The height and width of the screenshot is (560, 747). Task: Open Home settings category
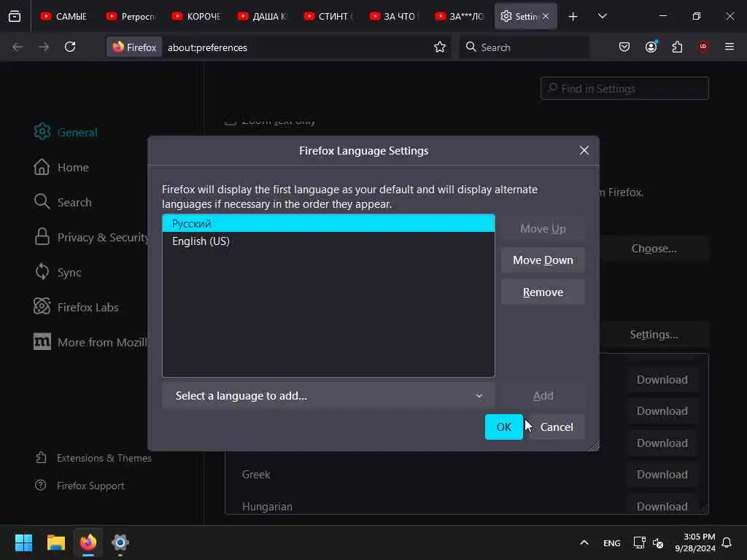(61, 167)
